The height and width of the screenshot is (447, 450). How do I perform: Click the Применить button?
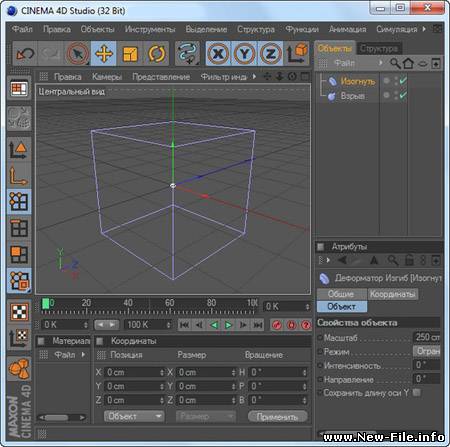277,416
